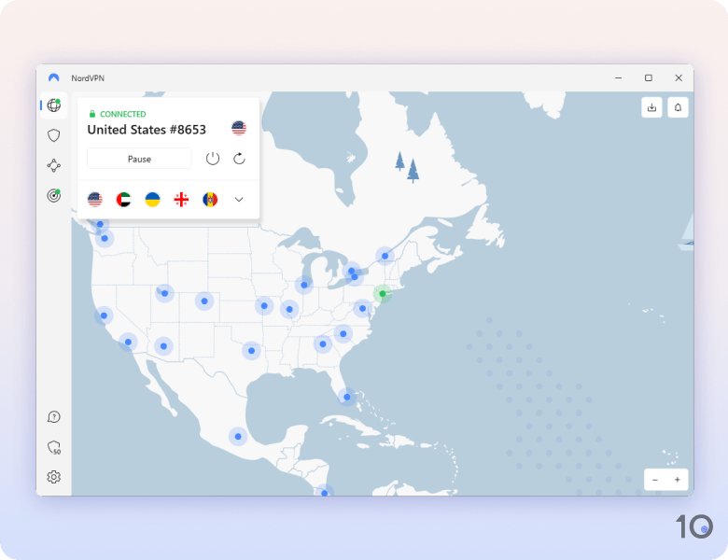Click the Miami server marker in Florida
The image size is (728, 560).
(347, 397)
